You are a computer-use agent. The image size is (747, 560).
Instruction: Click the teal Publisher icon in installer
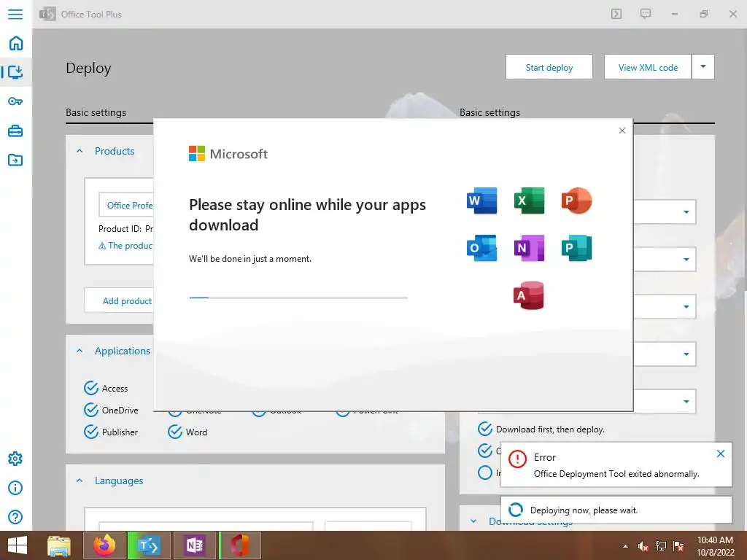576,248
